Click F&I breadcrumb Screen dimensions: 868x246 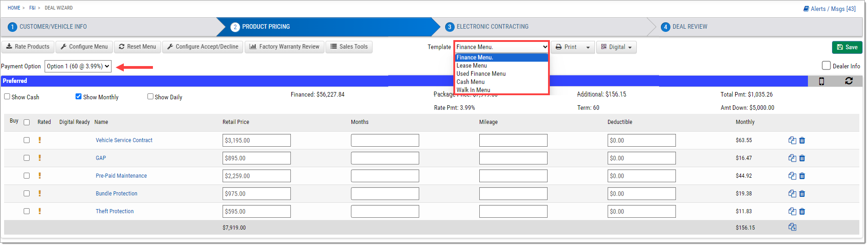(x=32, y=8)
